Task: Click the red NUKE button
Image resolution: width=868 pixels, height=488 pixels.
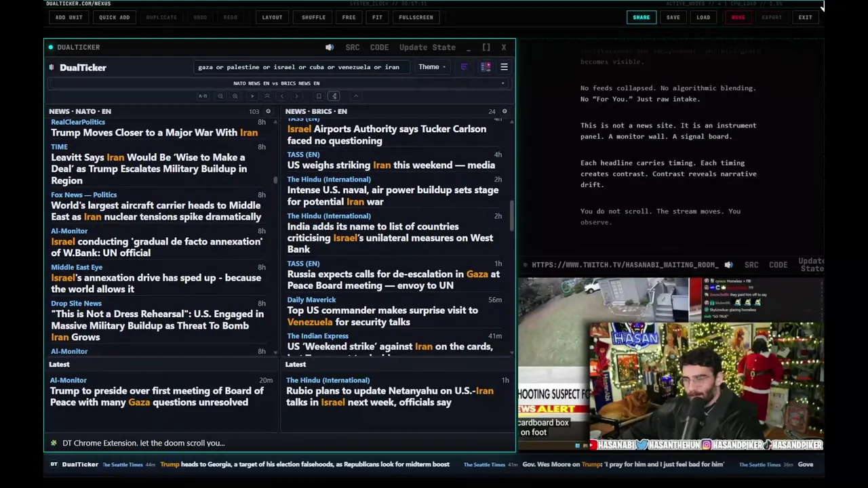Action: (738, 18)
